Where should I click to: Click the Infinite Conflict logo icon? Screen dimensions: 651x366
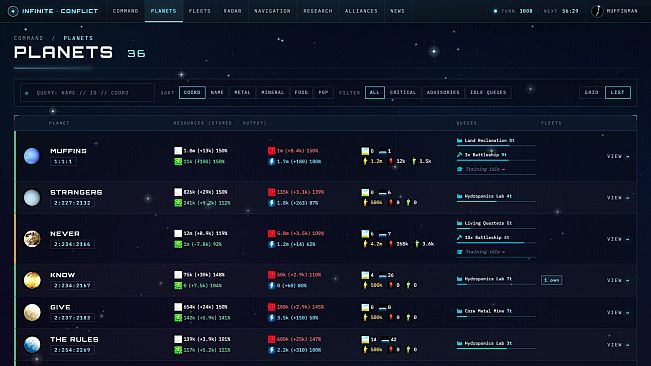(13, 11)
